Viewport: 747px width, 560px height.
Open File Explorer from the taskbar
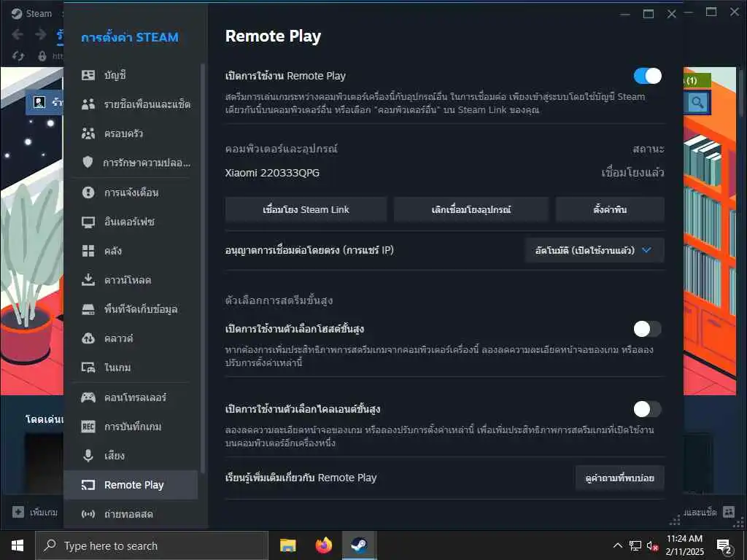click(287, 545)
